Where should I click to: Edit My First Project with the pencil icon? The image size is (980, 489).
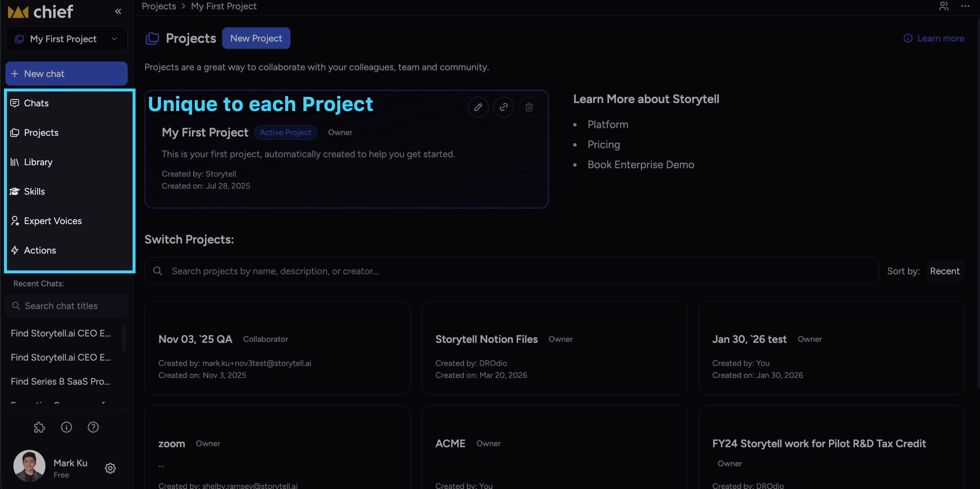click(x=478, y=107)
